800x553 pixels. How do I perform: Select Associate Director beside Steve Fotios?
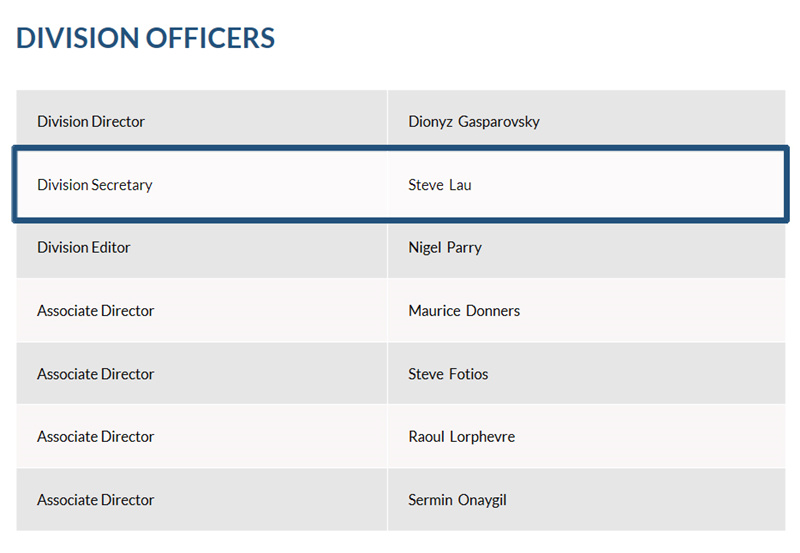(96, 374)
